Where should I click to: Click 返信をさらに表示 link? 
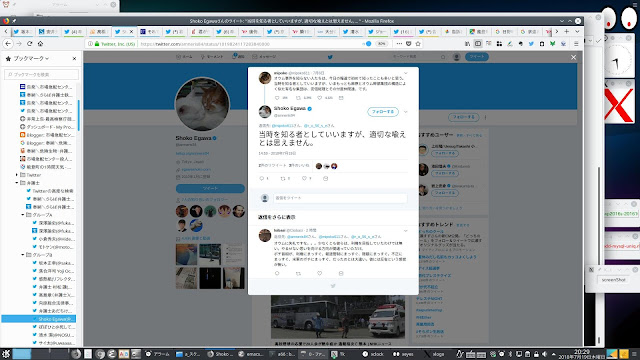tap(277, 217)
